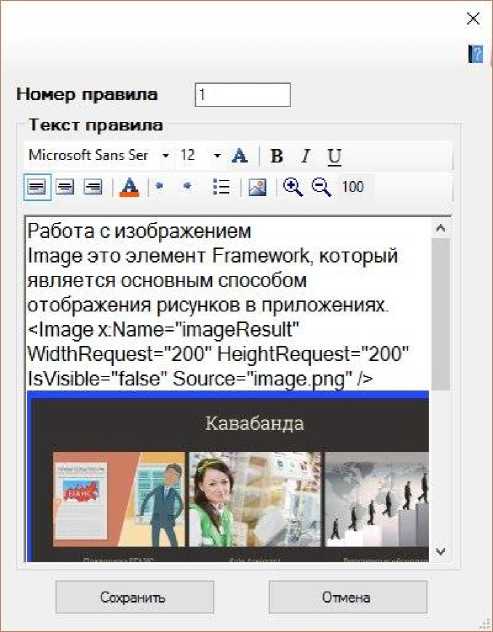Click the Номер правила input field
Screen dimensions: 493x632
tap(243, 95)
